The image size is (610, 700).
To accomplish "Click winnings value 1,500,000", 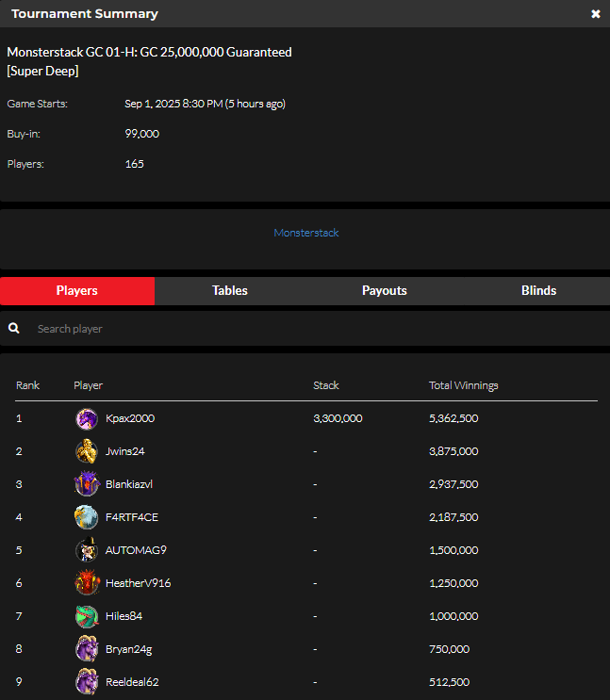I will point(453,550).
